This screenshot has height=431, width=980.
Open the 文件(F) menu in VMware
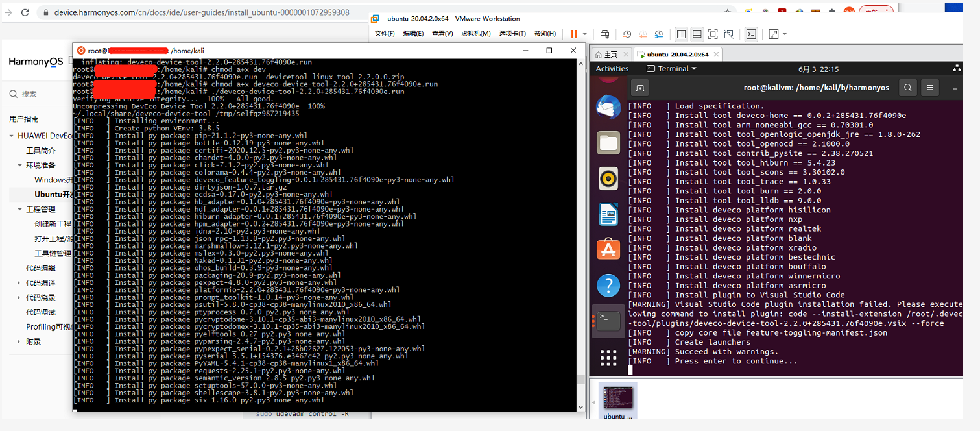tap(385, 34)
